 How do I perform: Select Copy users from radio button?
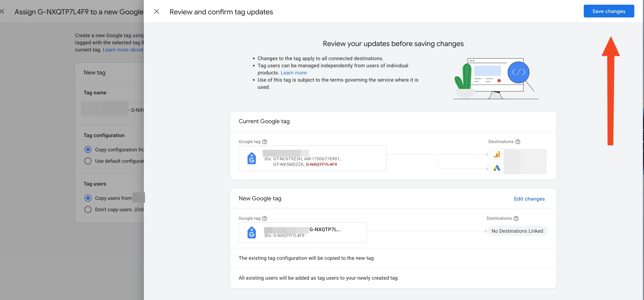click(x=88, y=198)
